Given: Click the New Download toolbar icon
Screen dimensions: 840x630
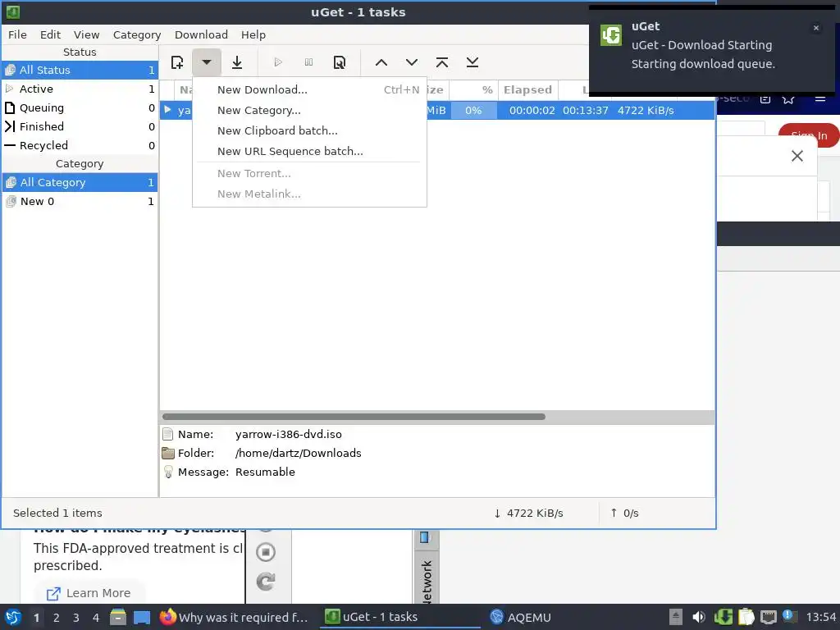Looking at the screenshot, I should [x=177, y=62].
